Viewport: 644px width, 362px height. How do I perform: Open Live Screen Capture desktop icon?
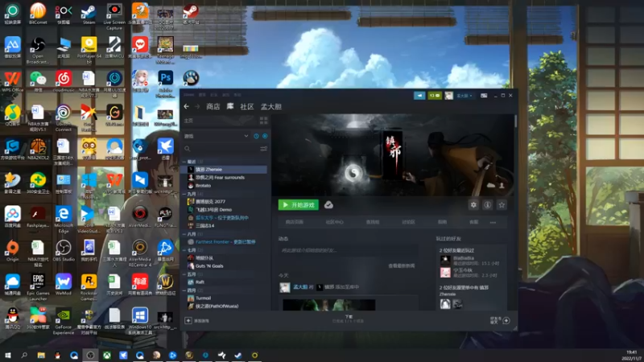click(114, 16)
